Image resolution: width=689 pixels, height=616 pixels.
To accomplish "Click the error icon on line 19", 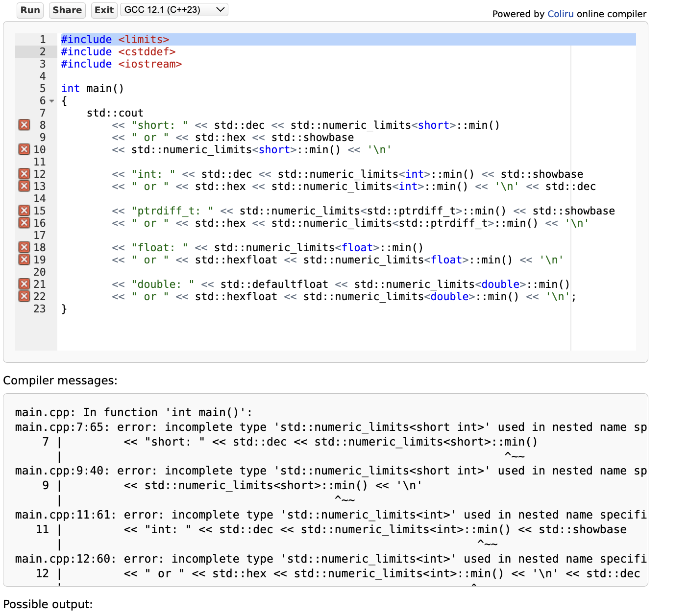I will pos(24,260).
